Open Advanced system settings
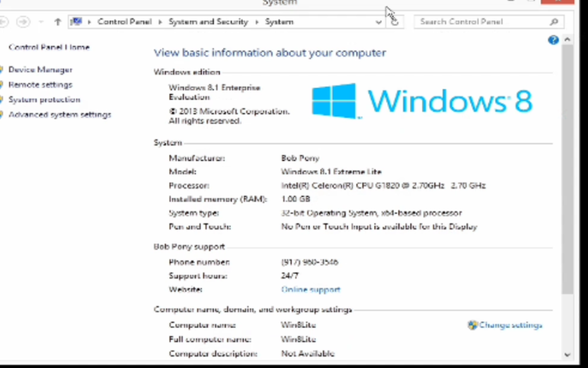Image resolution: width=588 pixels, height=368 pixels. 60,114
